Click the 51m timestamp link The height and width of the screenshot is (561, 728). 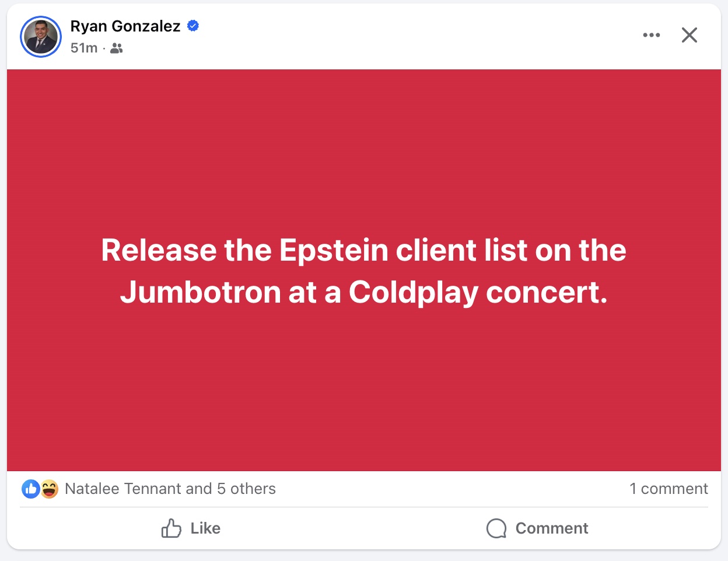coord(85,48)
